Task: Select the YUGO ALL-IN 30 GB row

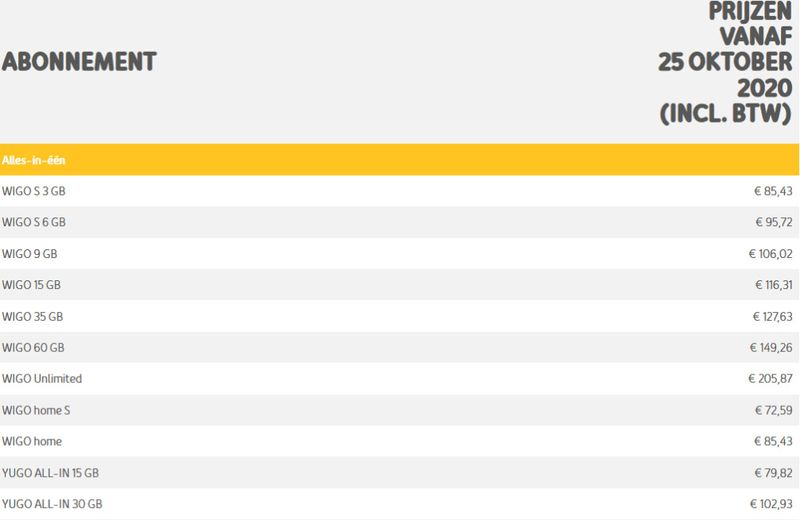Action: (399, 504)
